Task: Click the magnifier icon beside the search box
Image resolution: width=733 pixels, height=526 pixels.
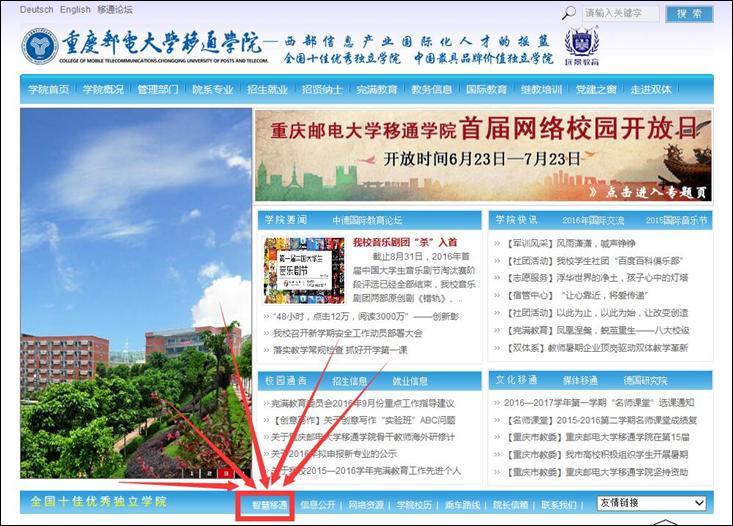Action: coord(569,14)
